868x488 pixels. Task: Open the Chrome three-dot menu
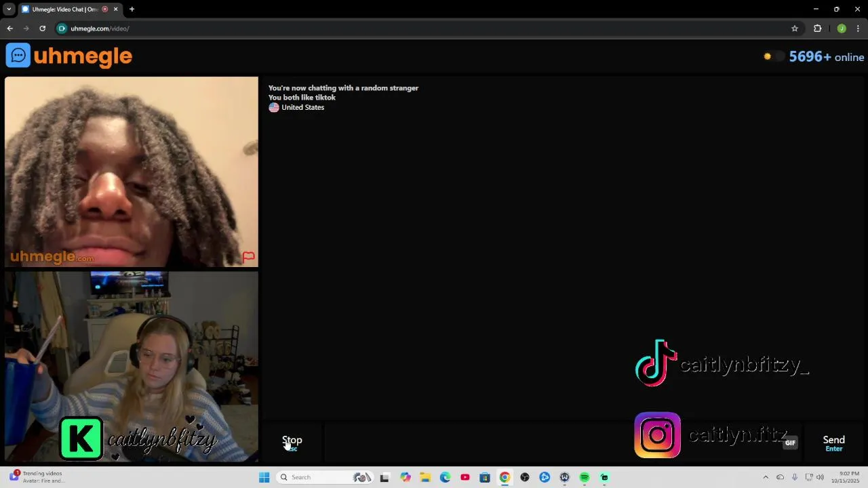coord(858,28)
